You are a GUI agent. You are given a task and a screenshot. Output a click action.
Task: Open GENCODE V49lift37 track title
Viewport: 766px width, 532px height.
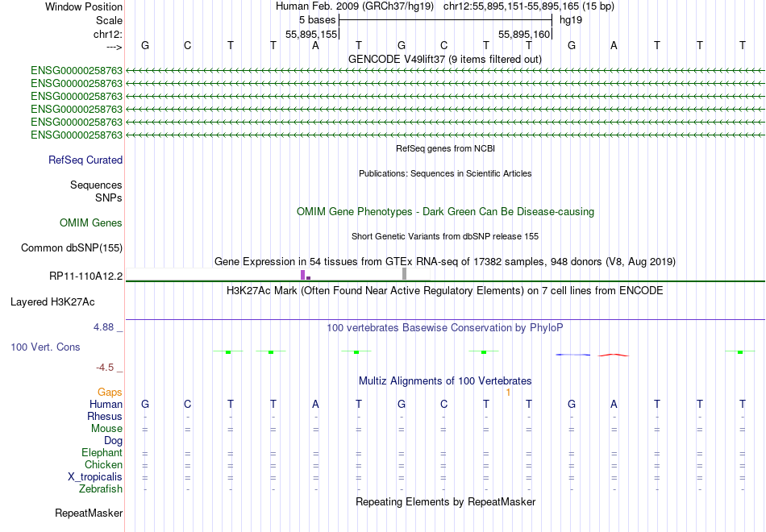pos(444,59)
